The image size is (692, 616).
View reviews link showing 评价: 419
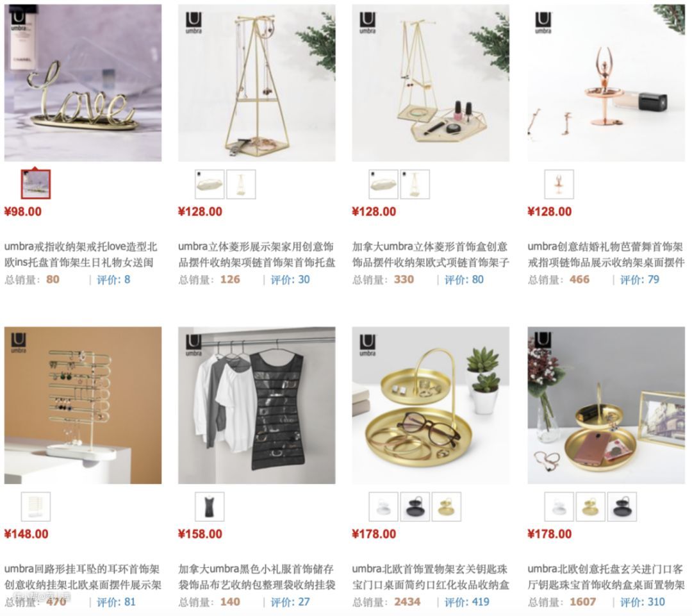[467, 602]
